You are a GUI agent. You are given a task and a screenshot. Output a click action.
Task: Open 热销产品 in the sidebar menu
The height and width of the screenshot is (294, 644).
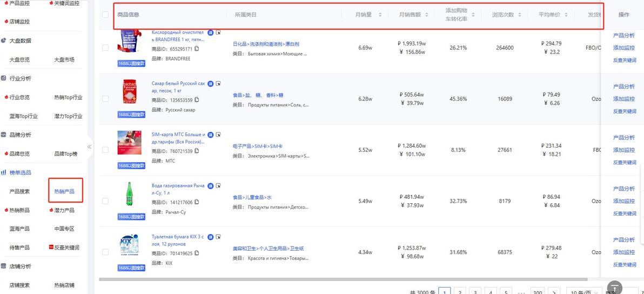point(64,191)
